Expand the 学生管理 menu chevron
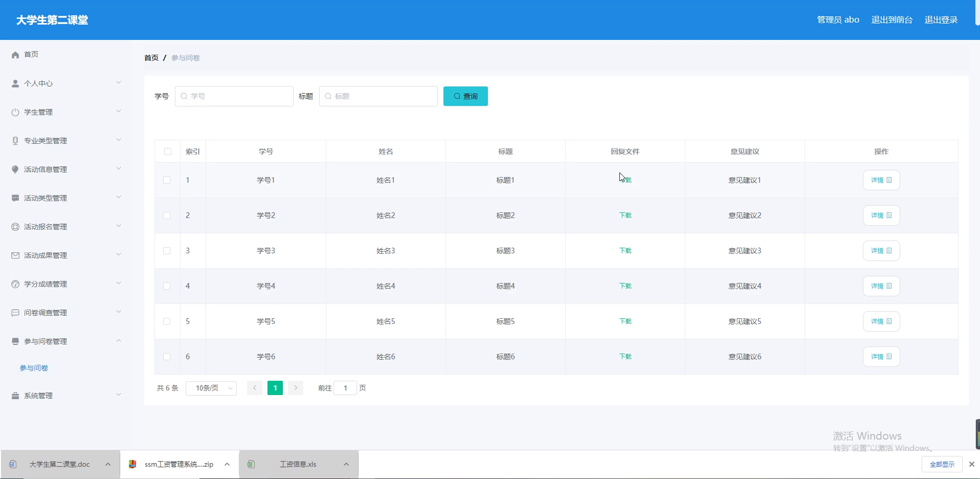The width and height of the screenshot is (980, 479). 119,111
